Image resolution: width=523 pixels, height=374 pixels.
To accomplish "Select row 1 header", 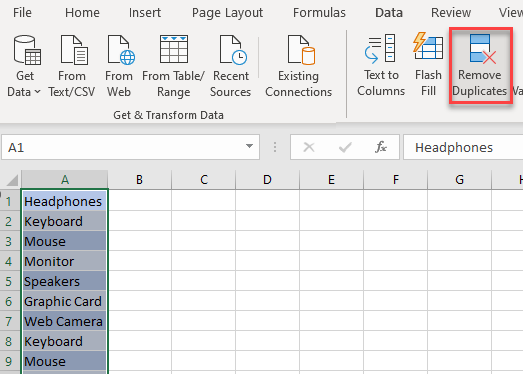I will (9, 201).
